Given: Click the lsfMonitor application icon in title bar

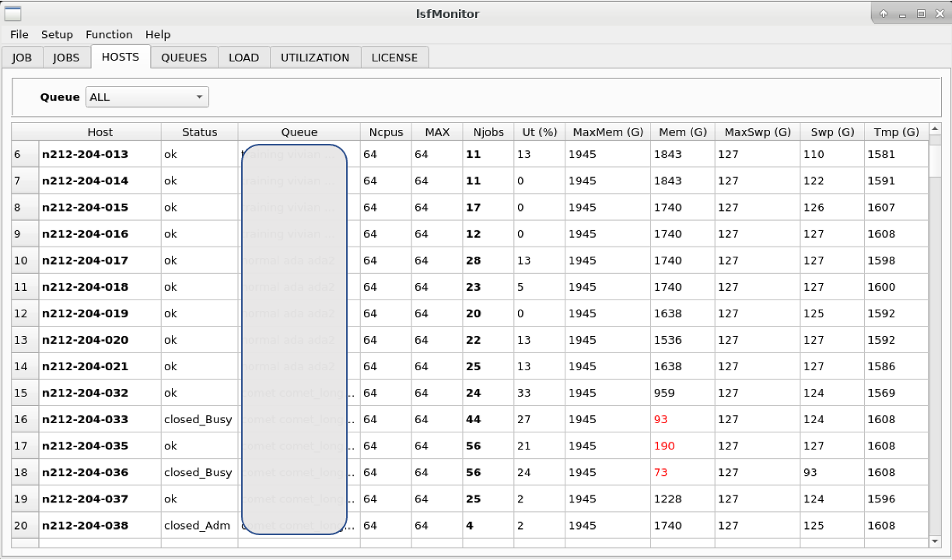Looking at the screenshot, I should (11, 13).
